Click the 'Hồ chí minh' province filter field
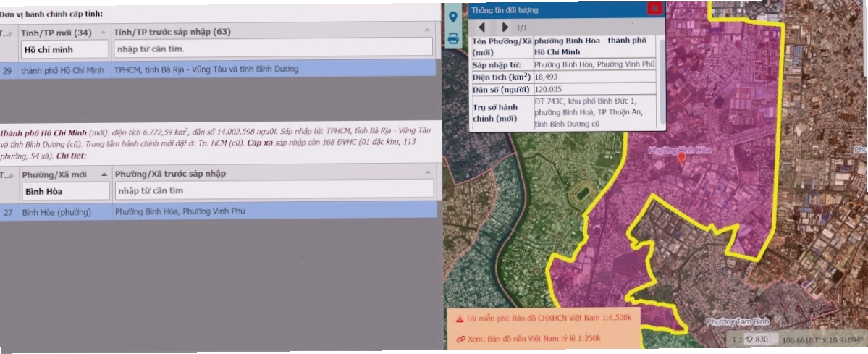 point(65,49)
